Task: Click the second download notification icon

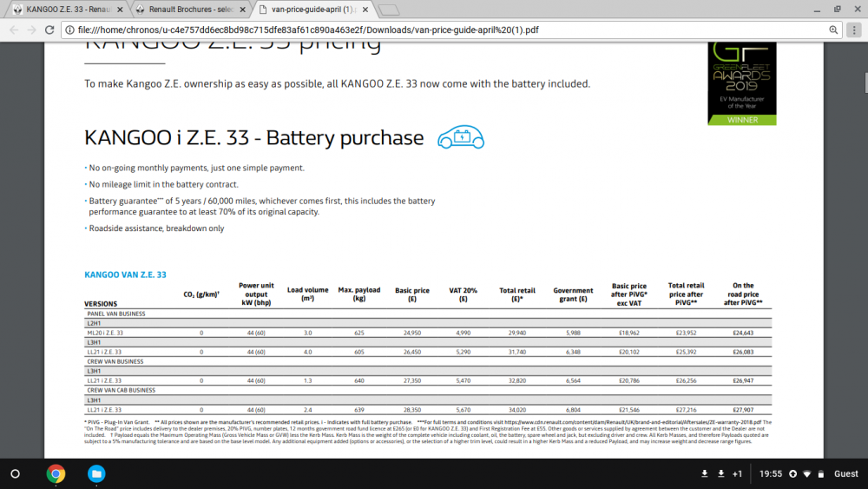Action: tap(720, 473)
